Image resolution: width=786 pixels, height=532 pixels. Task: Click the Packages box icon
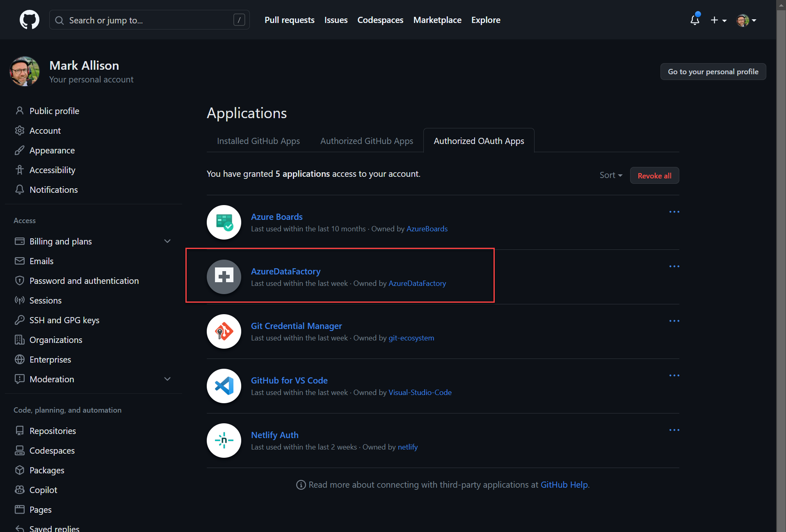pyautogui.click(x=19, y=470)
